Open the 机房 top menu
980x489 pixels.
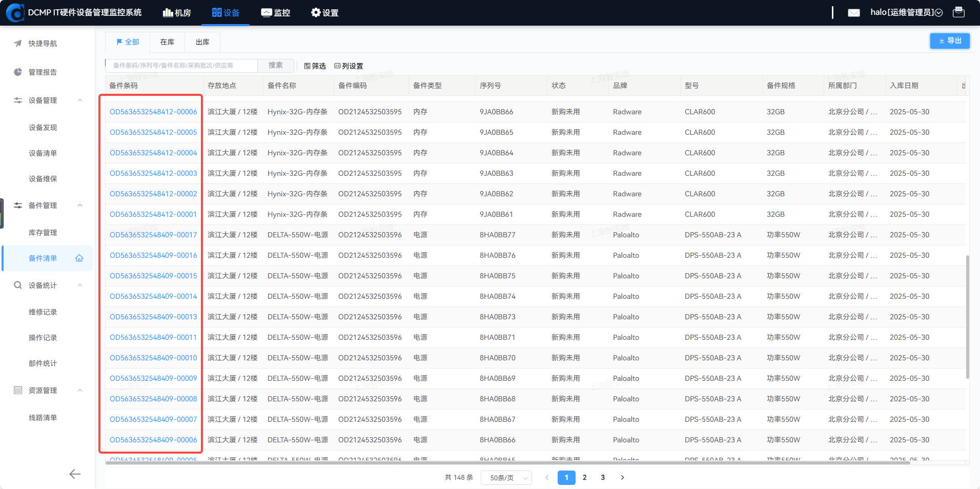(177, 13)
